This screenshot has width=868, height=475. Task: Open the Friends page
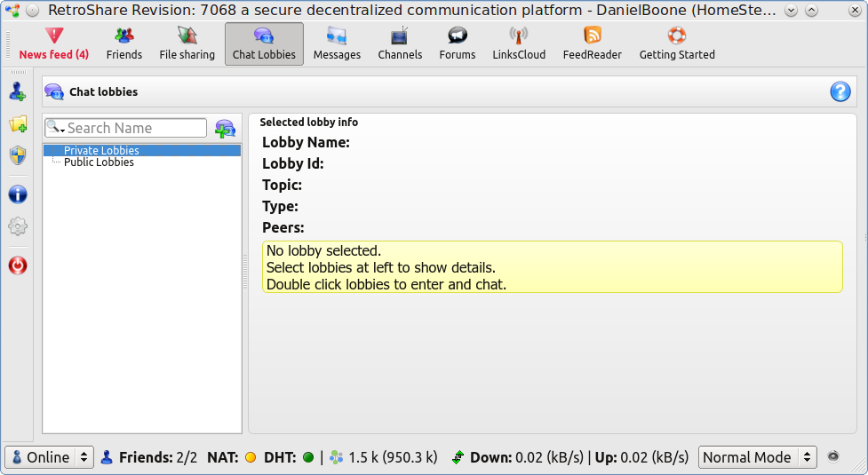(x=124, y=44)
